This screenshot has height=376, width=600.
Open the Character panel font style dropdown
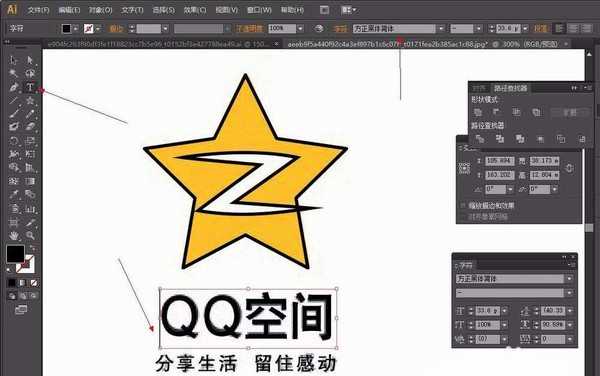pos(569,293)
